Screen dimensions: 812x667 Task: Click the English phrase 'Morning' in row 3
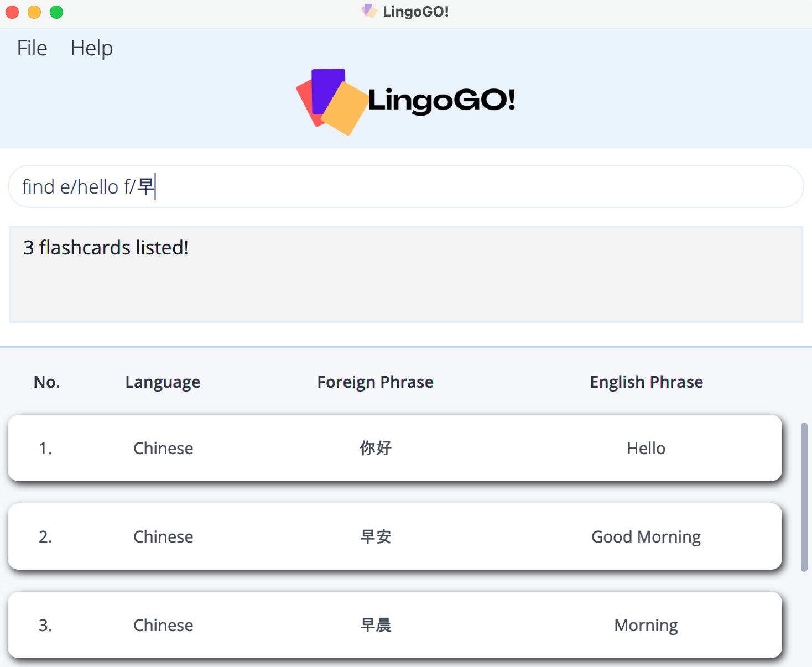pos(646,626)
